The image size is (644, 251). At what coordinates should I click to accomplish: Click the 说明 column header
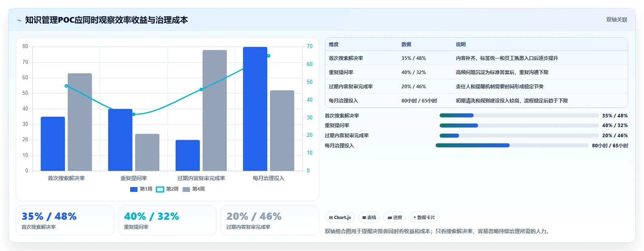pos(461,45)
